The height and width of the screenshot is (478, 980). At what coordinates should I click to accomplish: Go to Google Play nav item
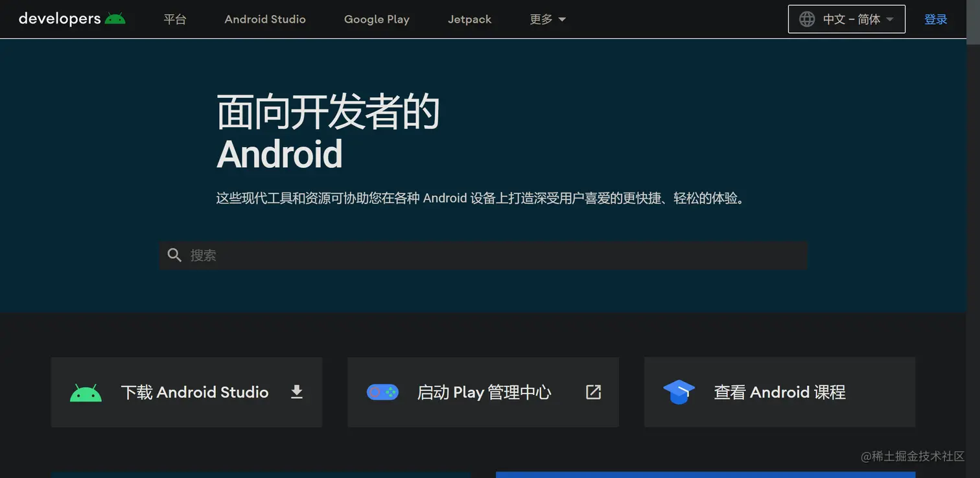click(x=377, y=19)
